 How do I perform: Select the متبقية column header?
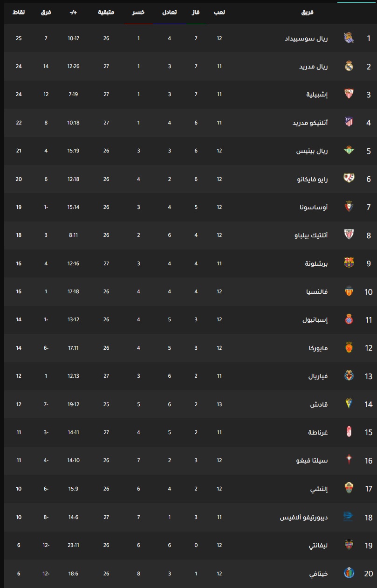[x=106, y=12]
